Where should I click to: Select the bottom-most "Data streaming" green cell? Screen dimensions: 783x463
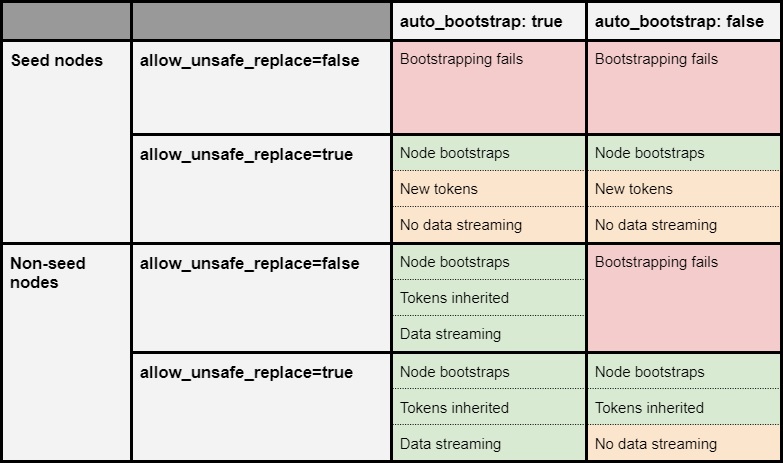450,444
